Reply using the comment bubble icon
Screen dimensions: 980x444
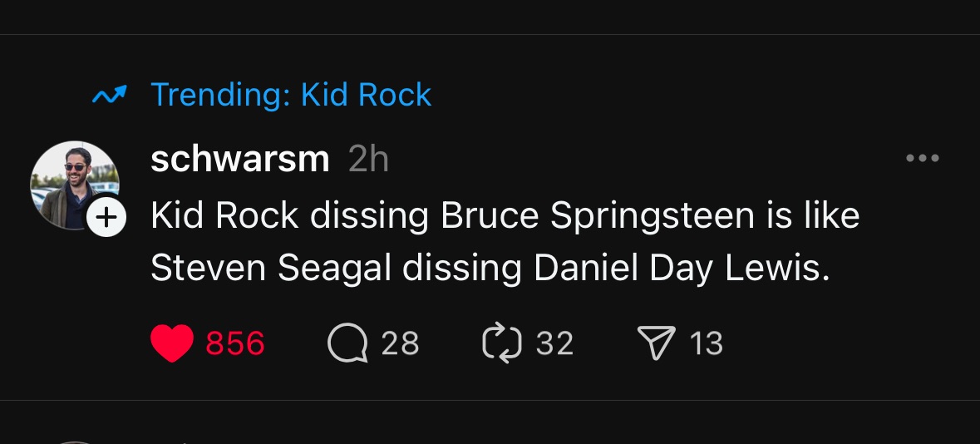pyautogui.click(x=347, y=343)
